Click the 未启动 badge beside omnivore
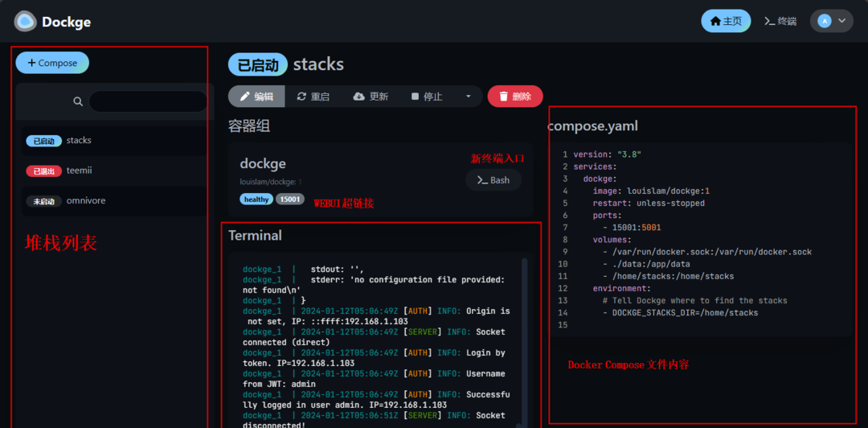The height and width of the screenshot is (428, 868). coord(43,201)
